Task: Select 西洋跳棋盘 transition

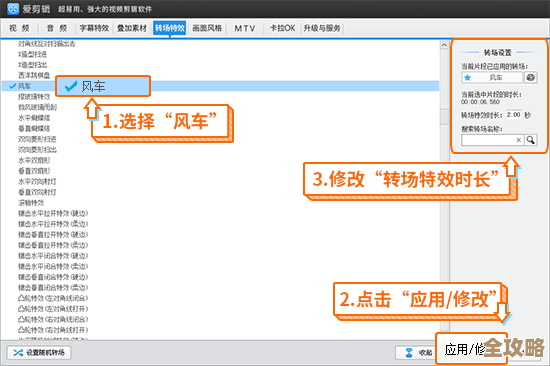Action: click(34, 75)
